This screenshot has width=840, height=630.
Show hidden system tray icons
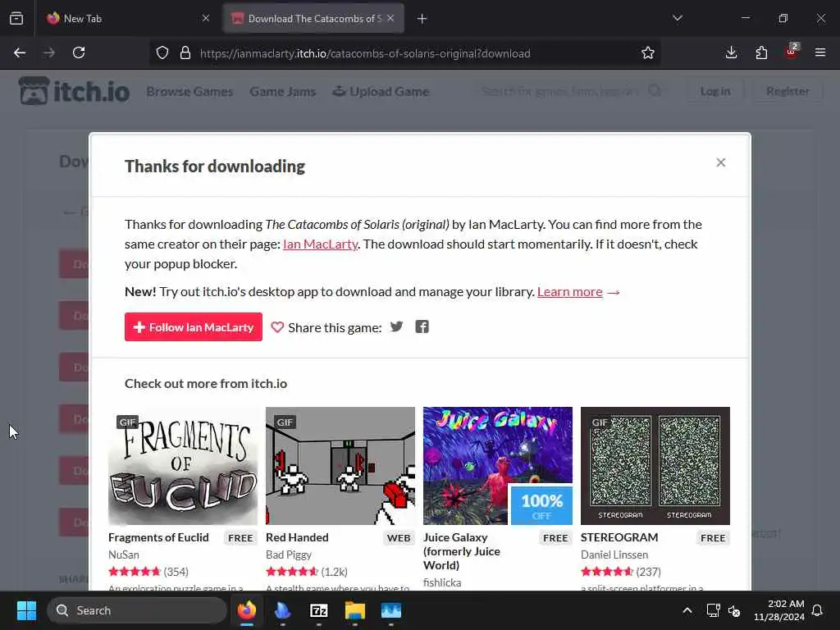coord(687,610)
